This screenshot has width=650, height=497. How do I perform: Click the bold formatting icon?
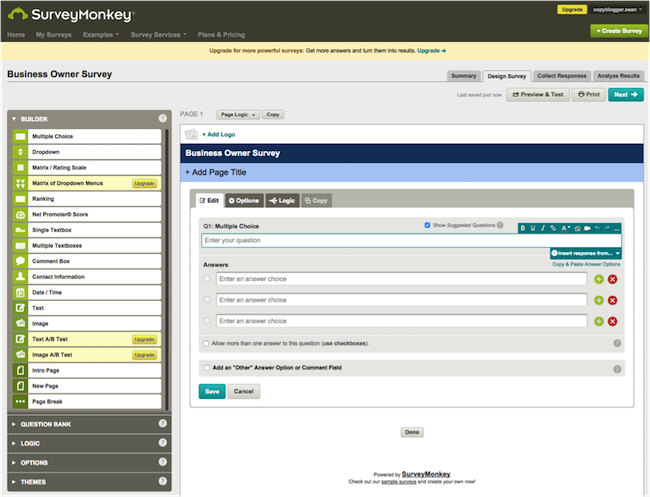tap(524, 228)
